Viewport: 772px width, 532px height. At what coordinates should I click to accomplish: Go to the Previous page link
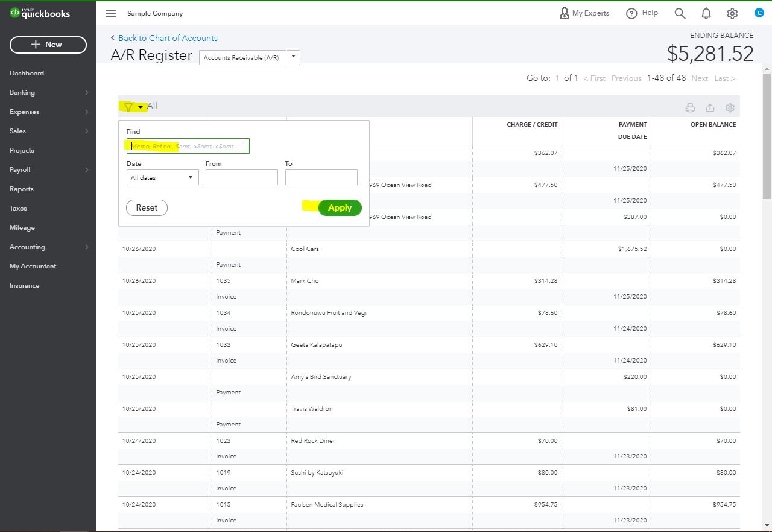(x=627, y=78)
